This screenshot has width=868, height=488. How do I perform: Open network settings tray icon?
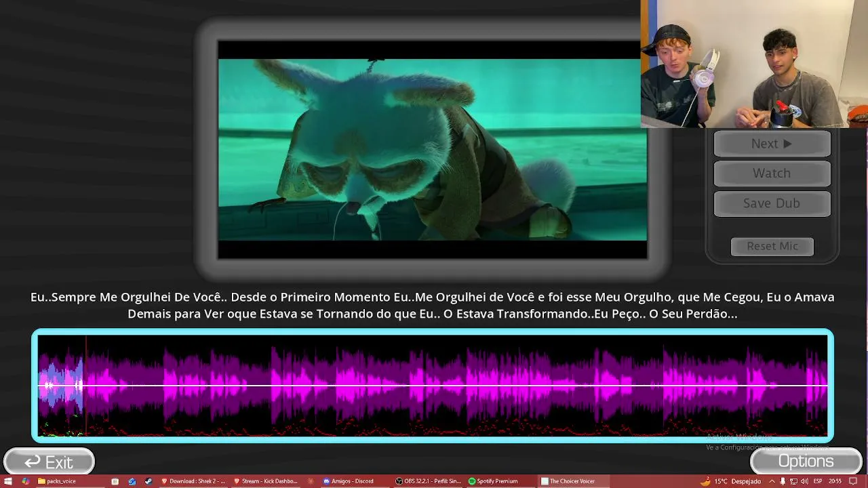coord(793,481)
